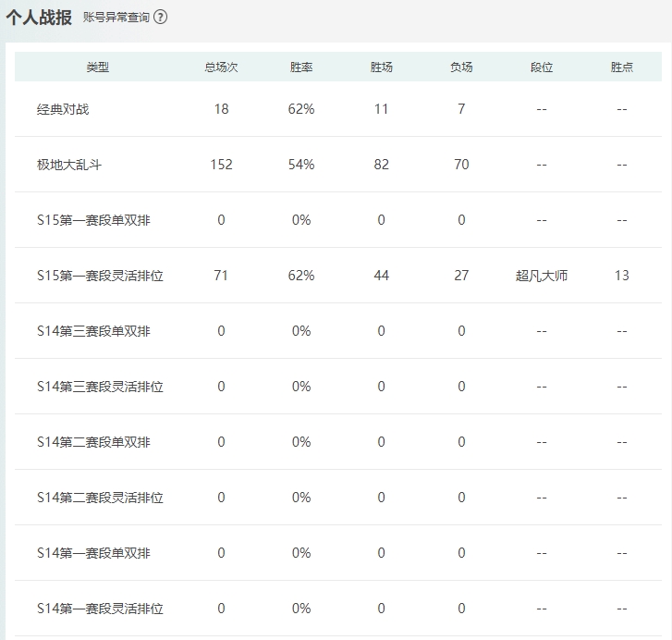This screenshot has width=672, height=640.
Task: Click league points value 13
Action: (x=621, y=276)
